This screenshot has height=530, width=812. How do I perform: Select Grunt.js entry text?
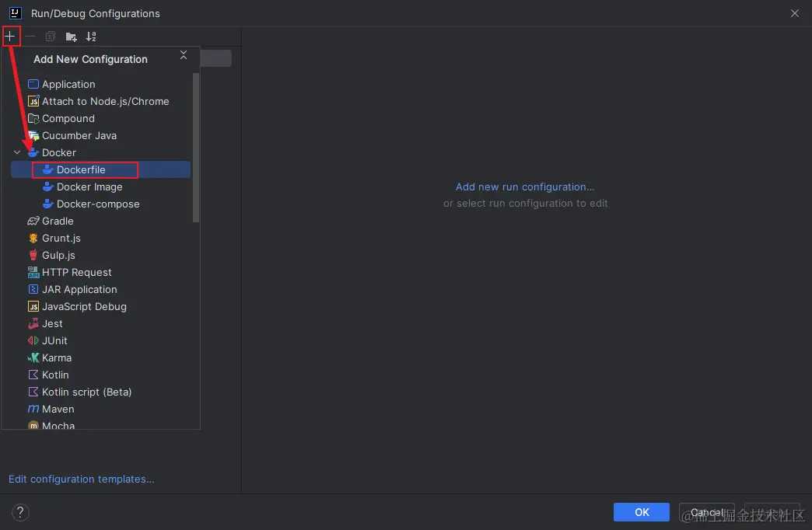coord(61,238)
